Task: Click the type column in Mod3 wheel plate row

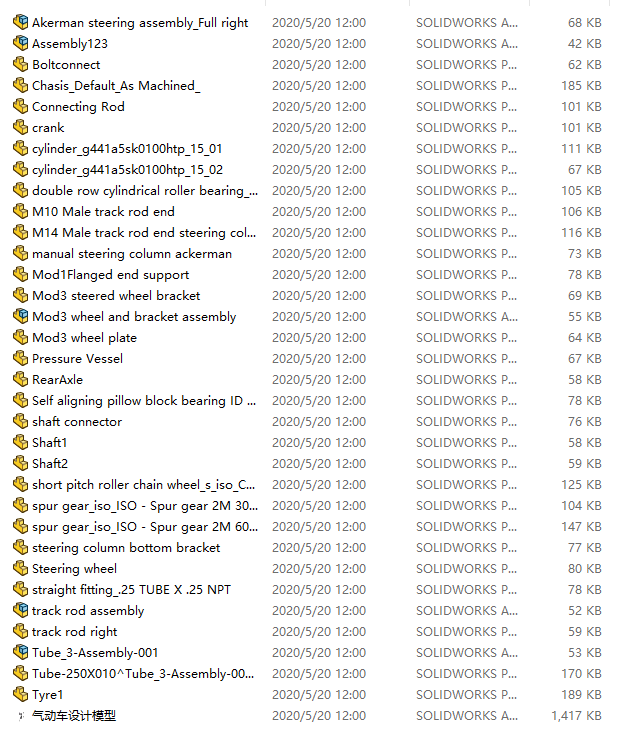Action: click(x=467, y=338)
